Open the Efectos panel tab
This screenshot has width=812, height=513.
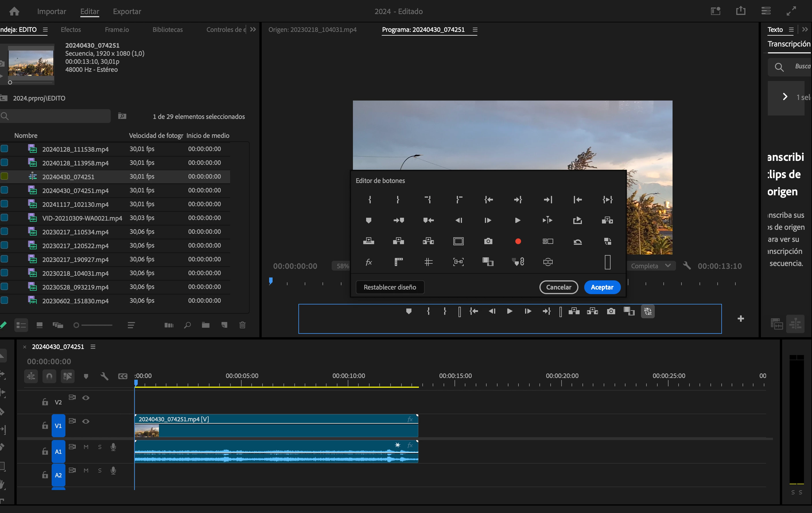(x=71, y=30)
